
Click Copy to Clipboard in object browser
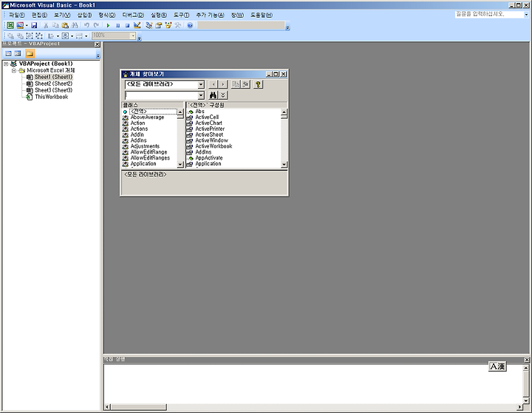236,84
